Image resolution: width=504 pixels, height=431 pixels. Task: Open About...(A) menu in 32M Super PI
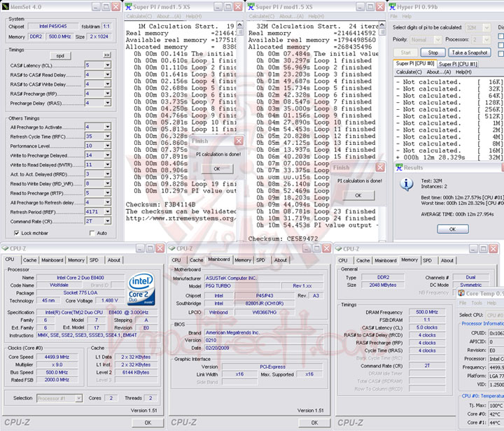click(x=291, y=16)
